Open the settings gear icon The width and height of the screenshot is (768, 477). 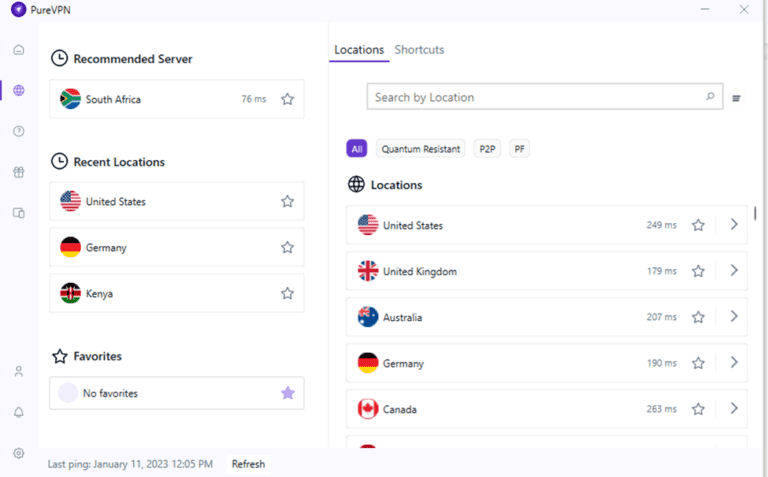point(18,453)
